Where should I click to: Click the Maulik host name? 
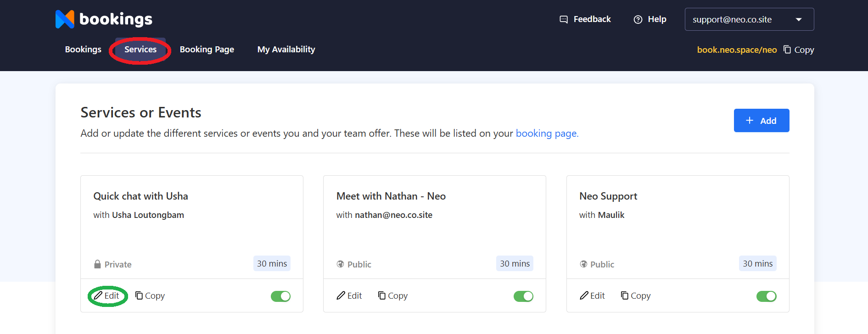[611, 215]
